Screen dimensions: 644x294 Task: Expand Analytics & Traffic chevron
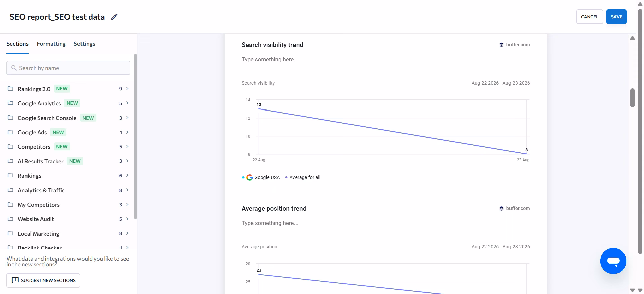click(x=127, y=190)
